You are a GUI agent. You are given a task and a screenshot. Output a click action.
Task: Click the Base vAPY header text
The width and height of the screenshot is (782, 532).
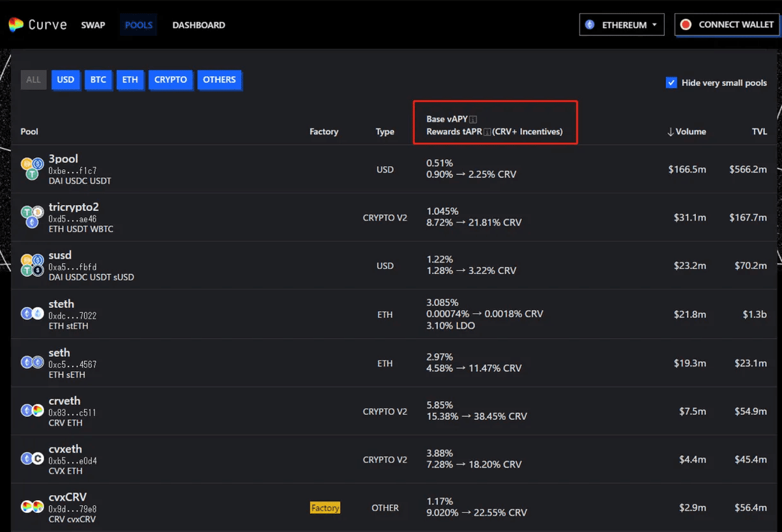[447, 119]
